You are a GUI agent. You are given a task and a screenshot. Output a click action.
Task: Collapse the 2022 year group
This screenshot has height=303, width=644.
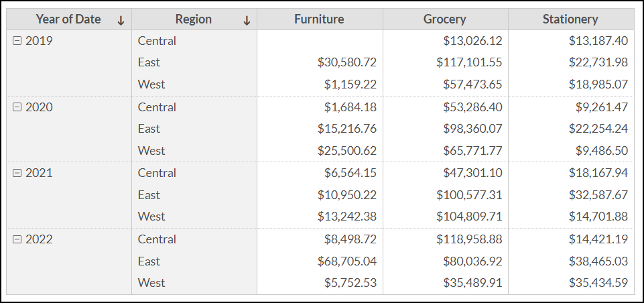pos(17,239)
